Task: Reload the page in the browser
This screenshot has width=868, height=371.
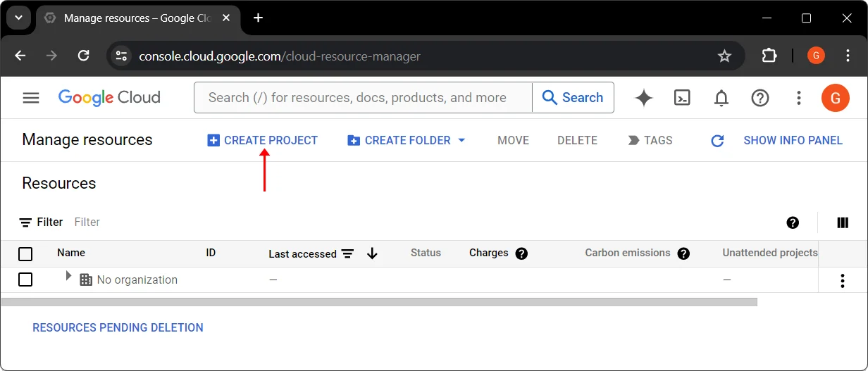Action: pyautogui.click(x=83, y=56)
